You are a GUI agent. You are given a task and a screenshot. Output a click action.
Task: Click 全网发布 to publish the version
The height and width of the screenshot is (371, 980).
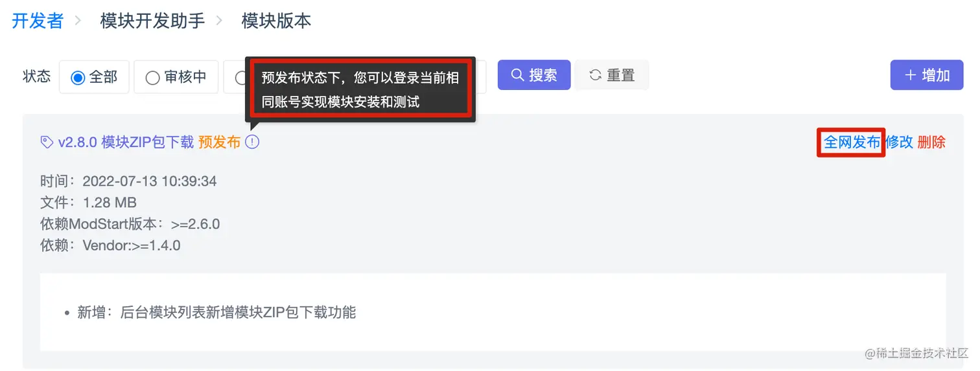(852, 142)
